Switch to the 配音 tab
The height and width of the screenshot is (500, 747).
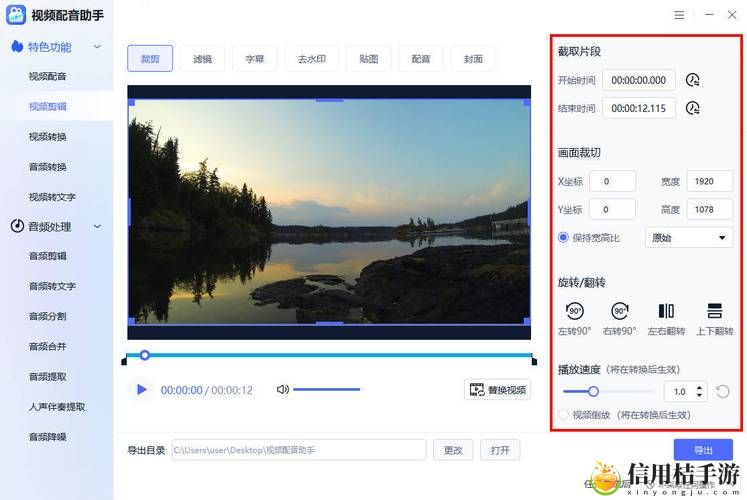tap(421, 59)
